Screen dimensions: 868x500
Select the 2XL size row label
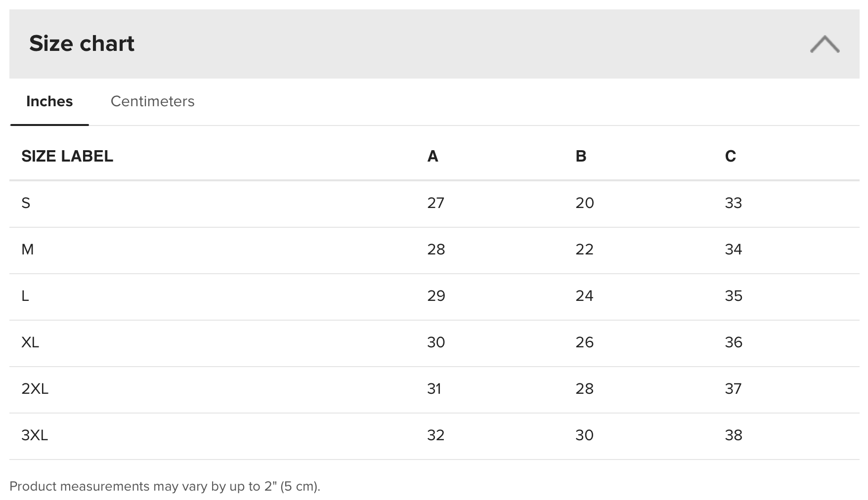tap(35, 389)
